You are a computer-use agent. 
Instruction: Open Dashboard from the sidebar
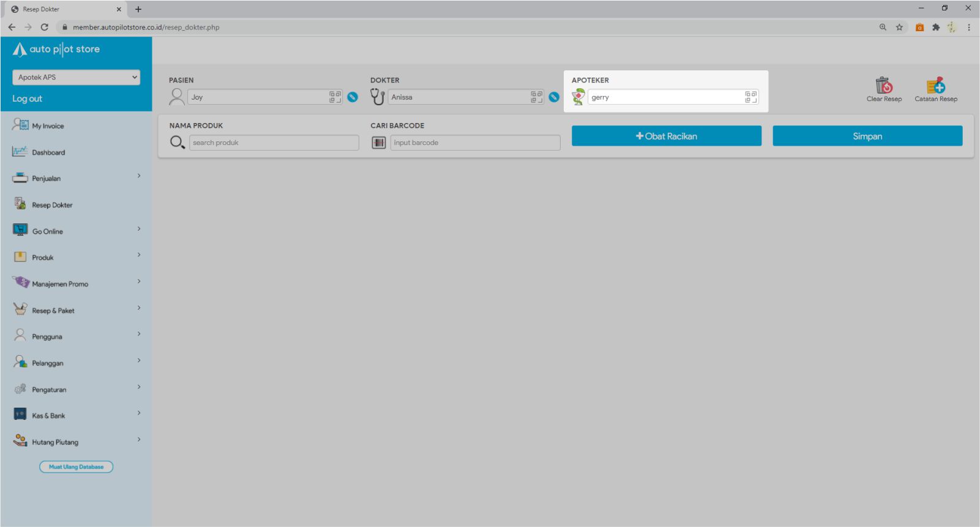pos(48,152)
